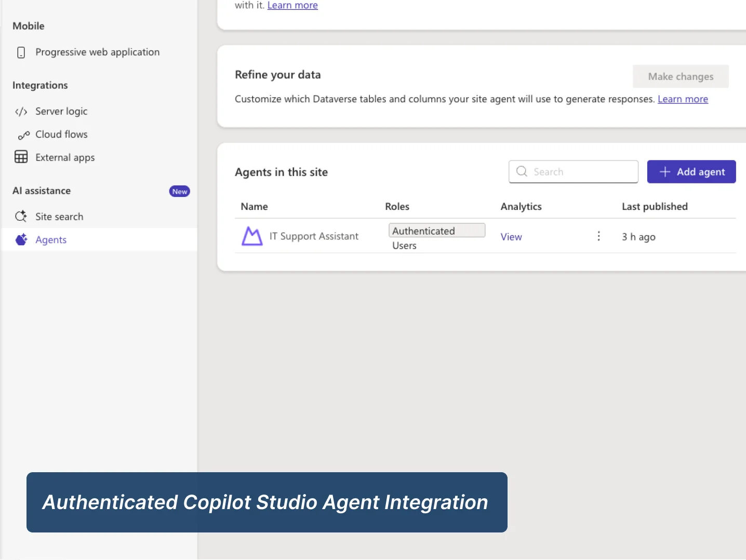Select the Agents menu item
Screen dimensions: 746x560
pyautogui.click(x=99, y=239)
